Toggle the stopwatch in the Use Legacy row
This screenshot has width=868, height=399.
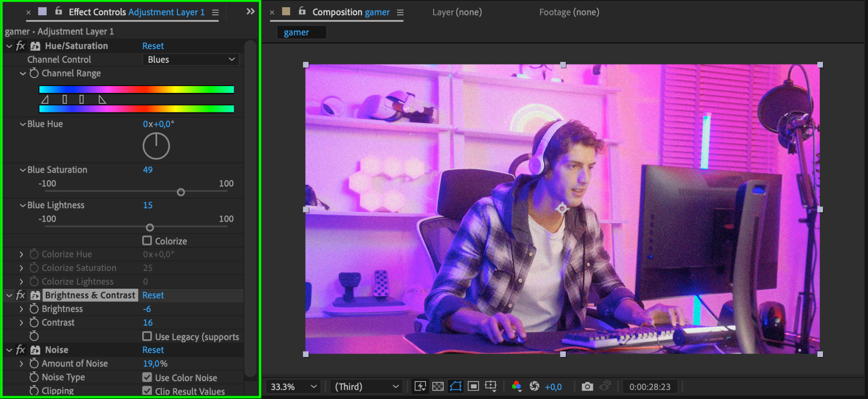click(34, 336)
